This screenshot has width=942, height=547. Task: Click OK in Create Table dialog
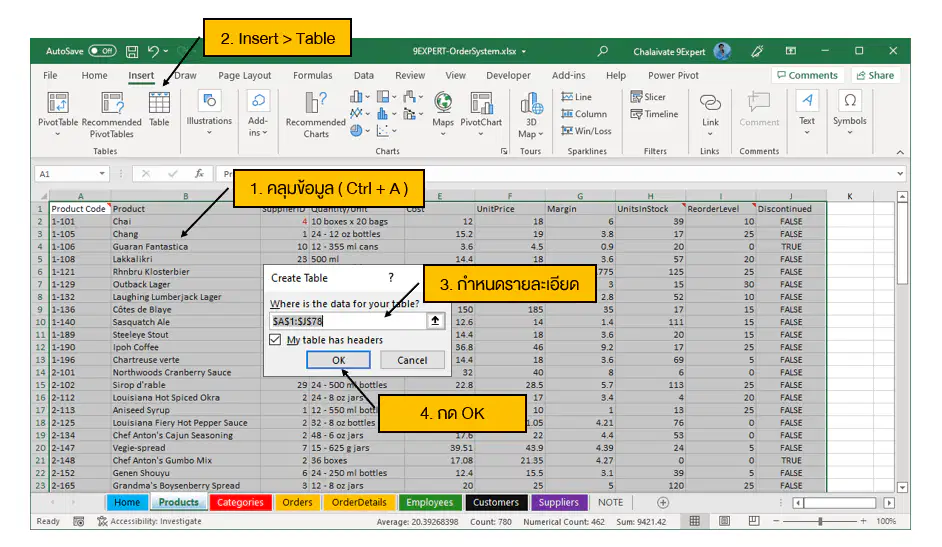pos(338,360)
